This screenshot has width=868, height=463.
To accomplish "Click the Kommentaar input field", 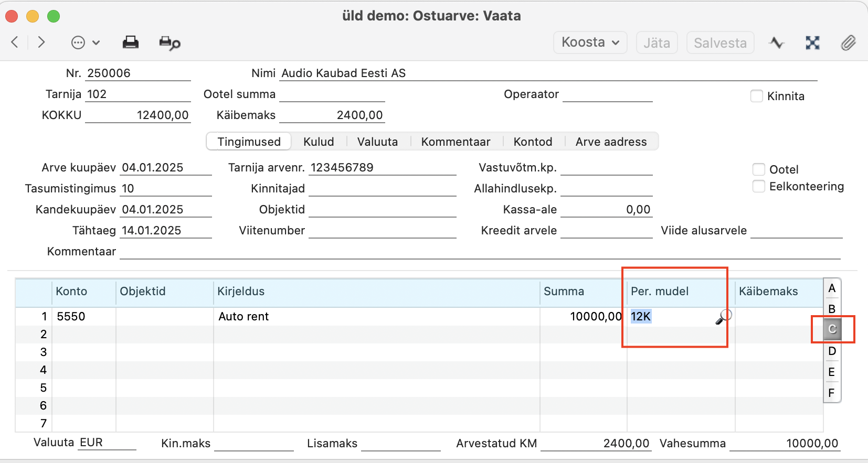I will (480, 252).
